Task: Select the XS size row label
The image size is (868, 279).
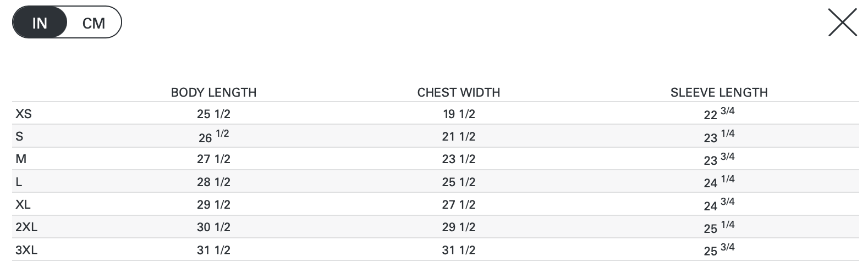Action: (24, 114)
